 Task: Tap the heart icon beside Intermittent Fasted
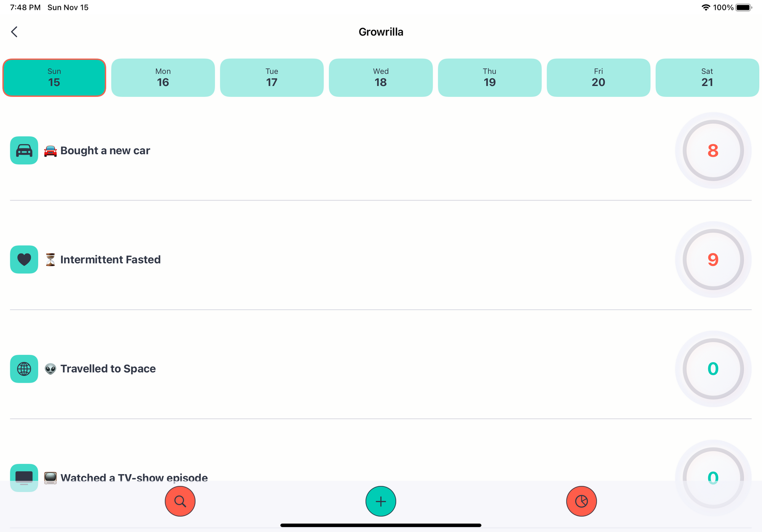pos(24,259)
